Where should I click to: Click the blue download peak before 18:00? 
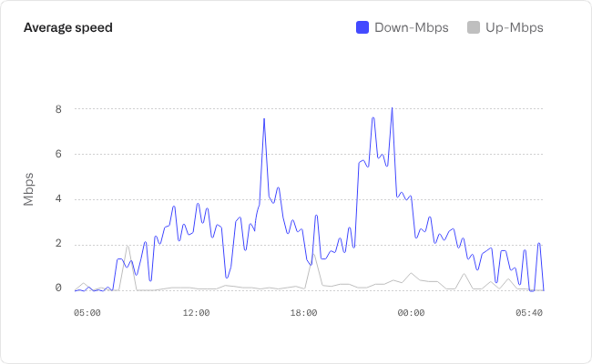tap(264, 118)
